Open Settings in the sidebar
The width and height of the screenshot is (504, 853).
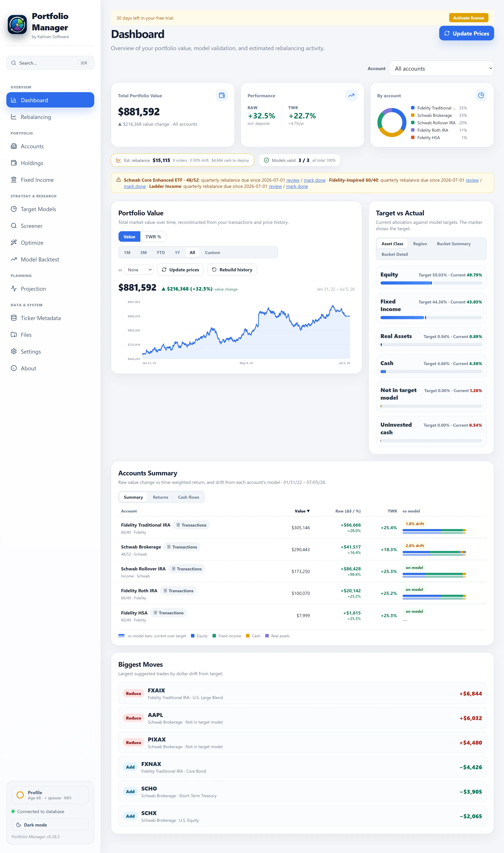50,352
